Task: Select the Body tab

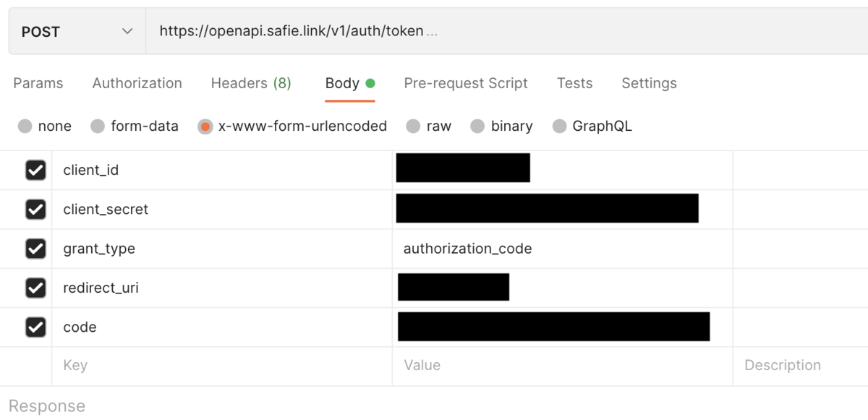Action: click(350, 83)
